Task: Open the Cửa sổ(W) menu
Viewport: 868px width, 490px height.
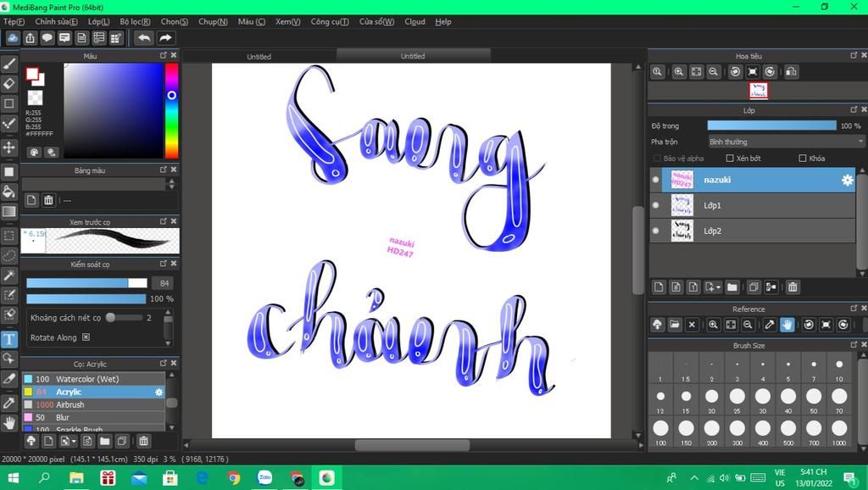Action: (376, 21)
